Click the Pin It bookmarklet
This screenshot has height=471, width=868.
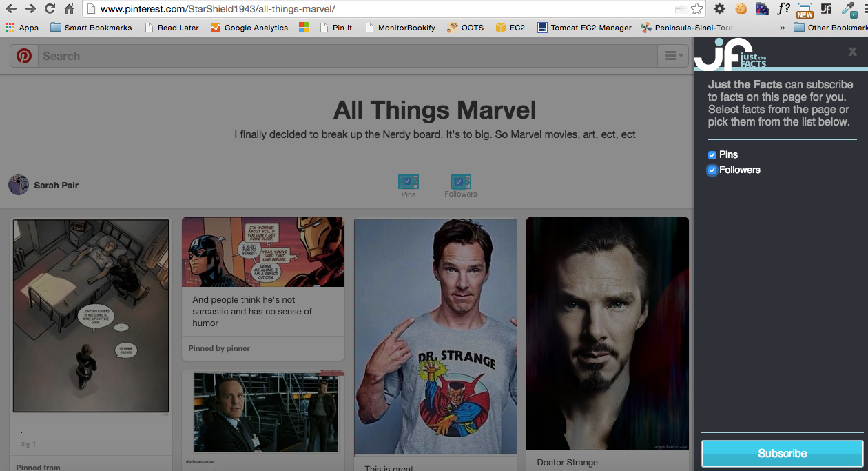(x=336, y=28)
